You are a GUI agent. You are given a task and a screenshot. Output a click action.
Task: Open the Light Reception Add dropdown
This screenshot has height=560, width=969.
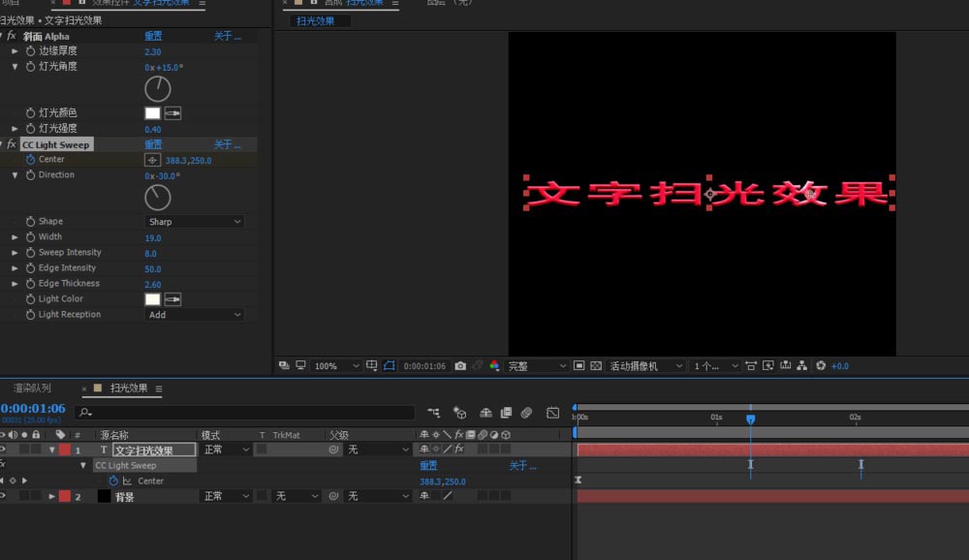click(194, 314)
